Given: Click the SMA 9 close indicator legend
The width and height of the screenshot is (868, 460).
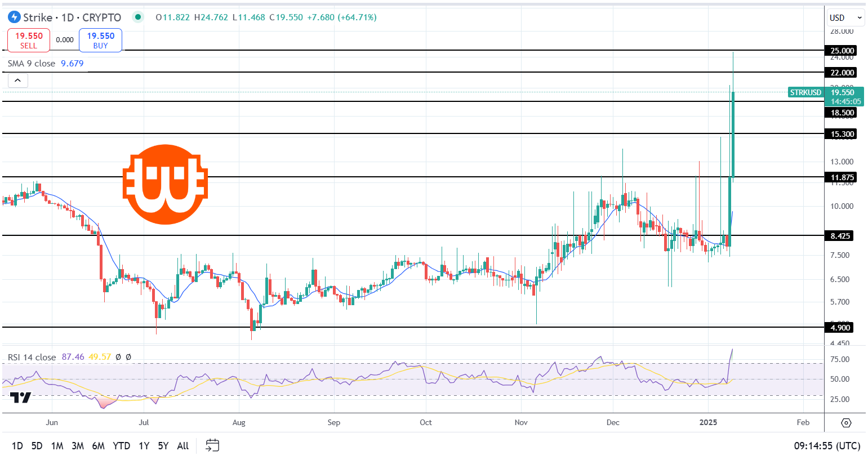Looking at the screenshot, I should click(32, 64).
